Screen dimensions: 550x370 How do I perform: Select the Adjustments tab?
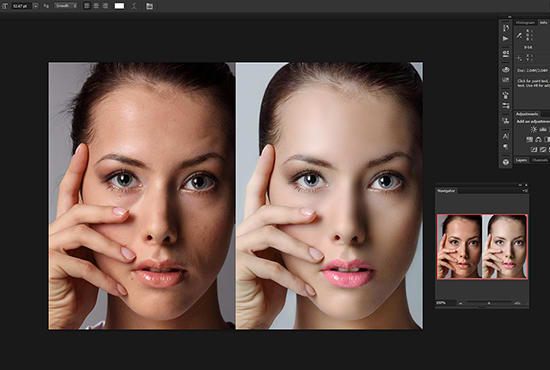[527, 114]
